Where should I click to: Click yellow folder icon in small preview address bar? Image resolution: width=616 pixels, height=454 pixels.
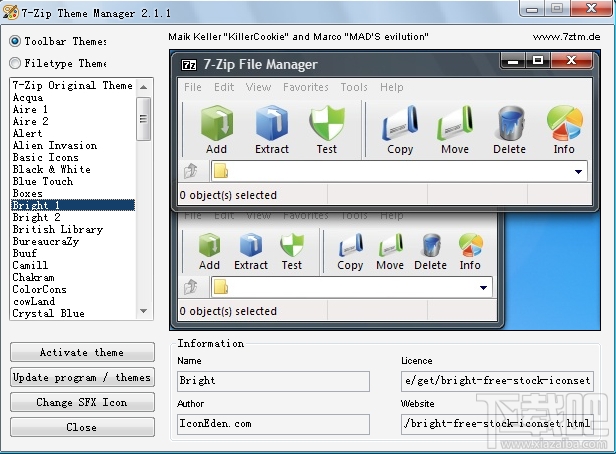(x=221, y=287)
